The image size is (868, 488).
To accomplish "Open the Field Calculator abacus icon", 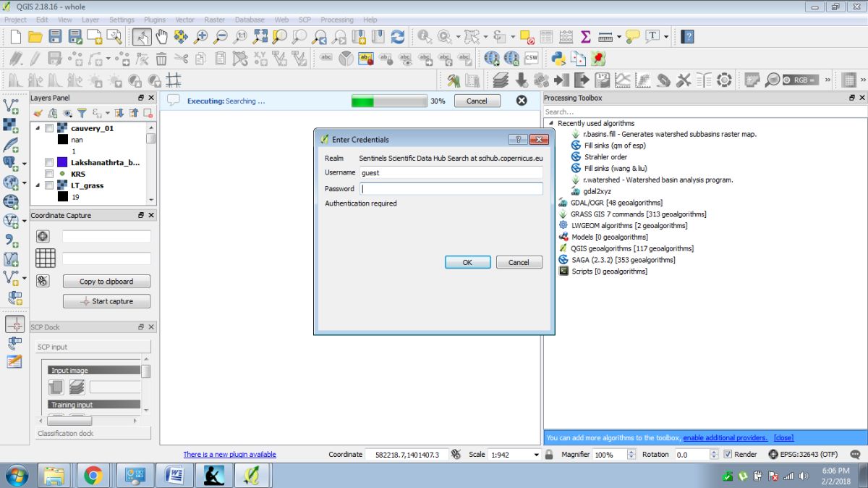I will pos(566,36).
